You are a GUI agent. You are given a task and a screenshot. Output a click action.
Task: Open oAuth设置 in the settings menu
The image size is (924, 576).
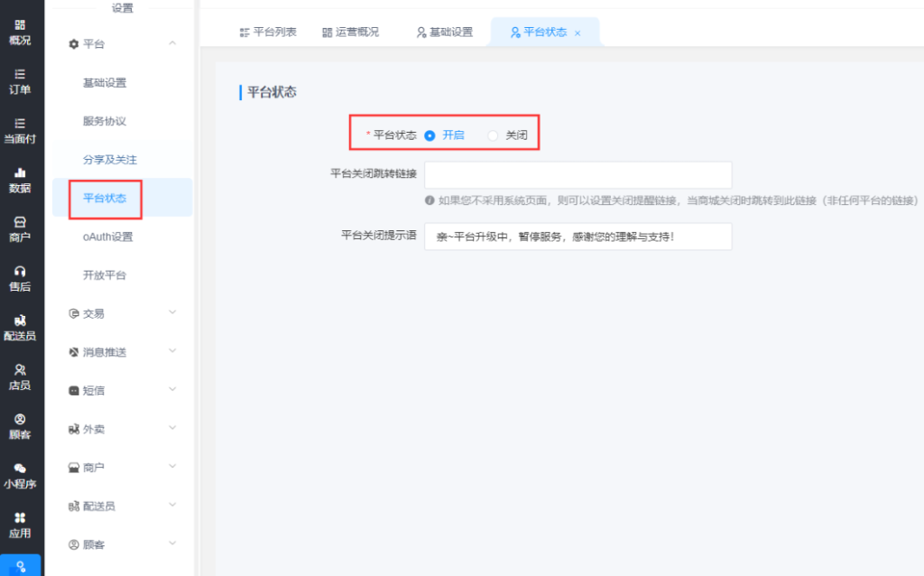coord(107,237)
